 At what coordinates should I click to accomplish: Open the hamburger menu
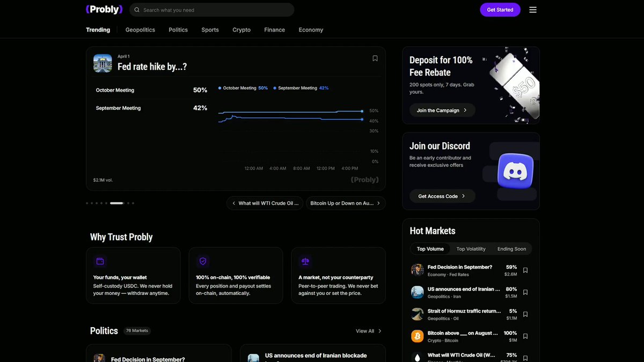pos(533,10)
